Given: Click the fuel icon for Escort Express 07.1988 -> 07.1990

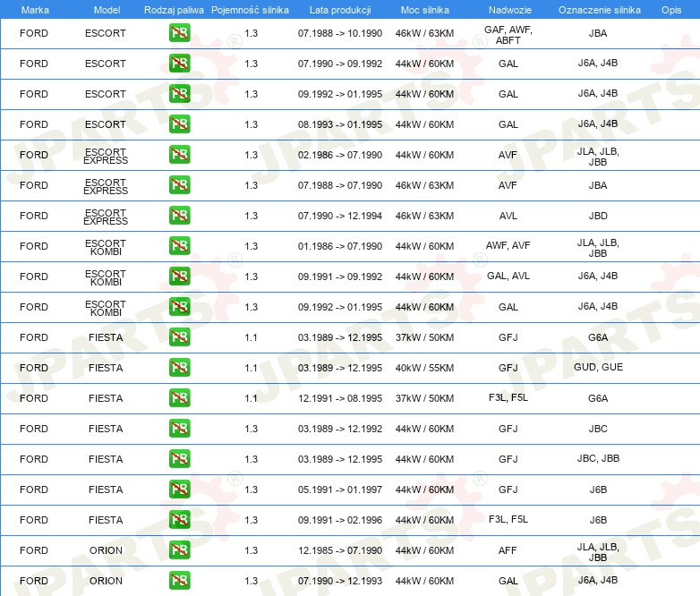Looking at the screenshot, I should pos(179,185).
